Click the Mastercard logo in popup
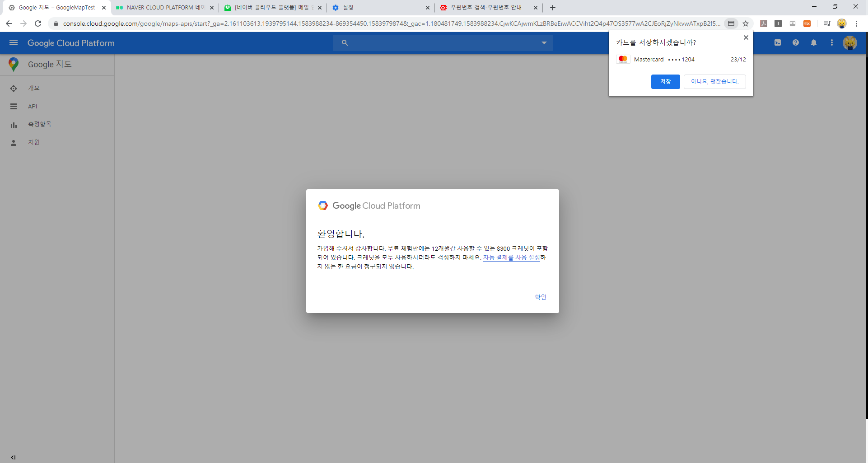Screen dimensions: 868x463 click(623, 59)
